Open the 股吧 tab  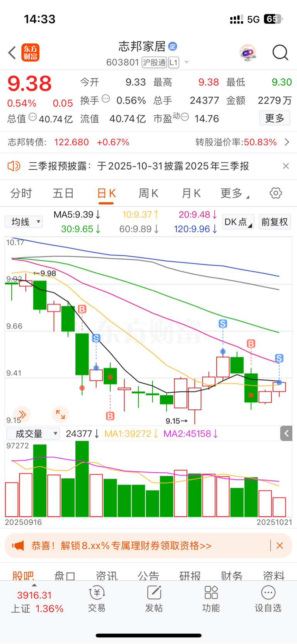click(x=23, y=575)
